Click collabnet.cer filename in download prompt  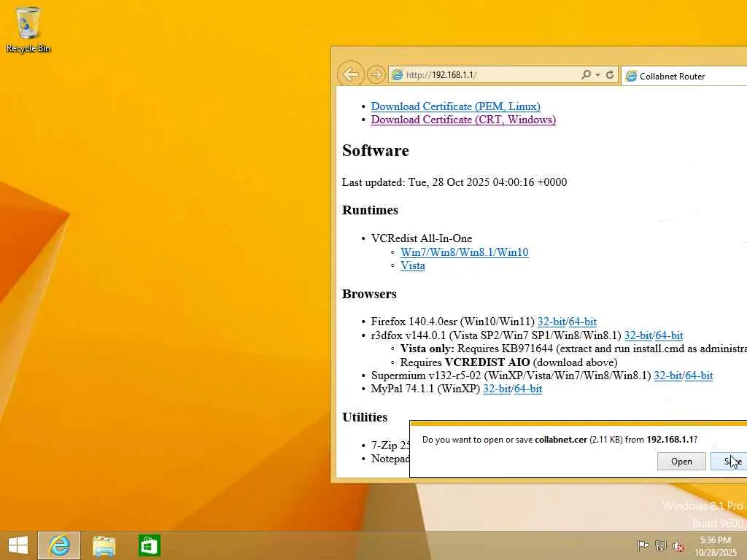(561, 440)
